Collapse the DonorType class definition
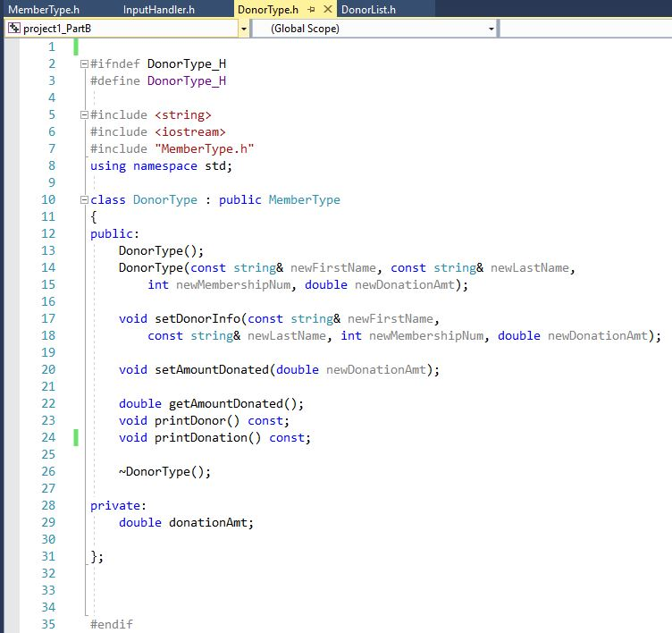The image size is (672, 633). pyautogui.click(x=84, y=199)
